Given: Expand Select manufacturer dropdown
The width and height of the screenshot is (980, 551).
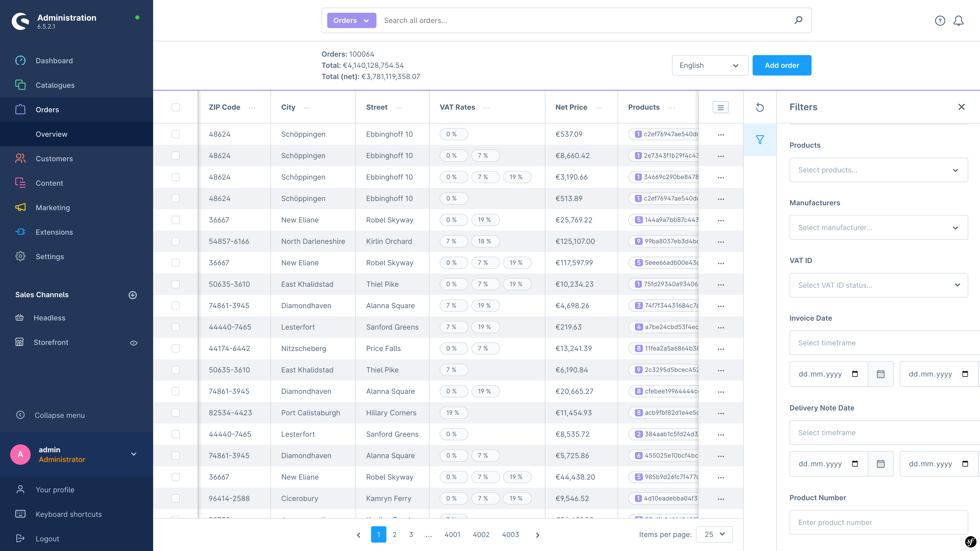Looking at the screenshot, I should tap(878, 228).
